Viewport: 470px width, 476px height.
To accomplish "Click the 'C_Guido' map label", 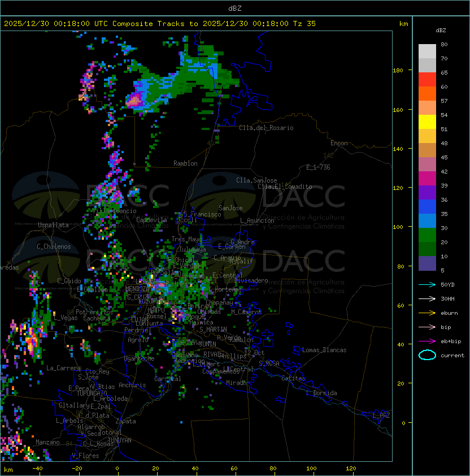I will (69, 281).
